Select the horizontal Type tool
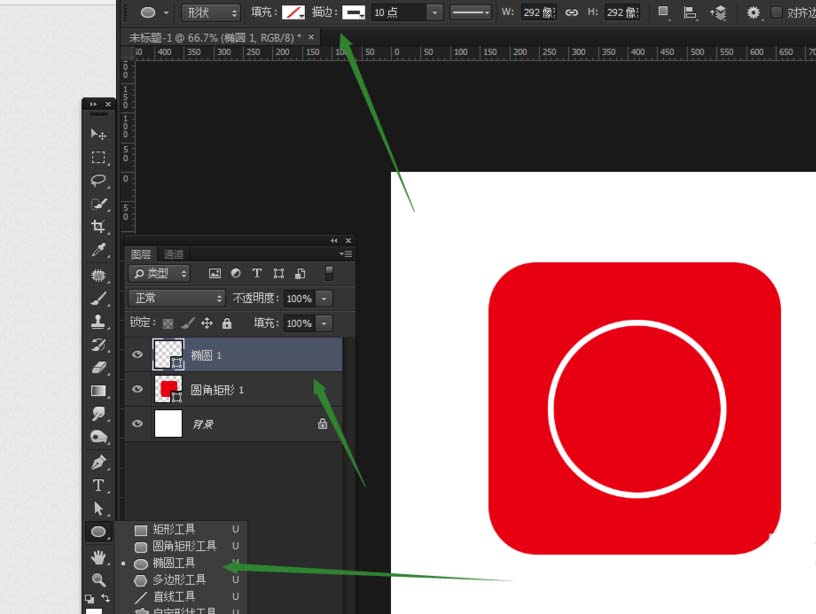This screenshot has width=816, height=614. (x=98, y=485)
